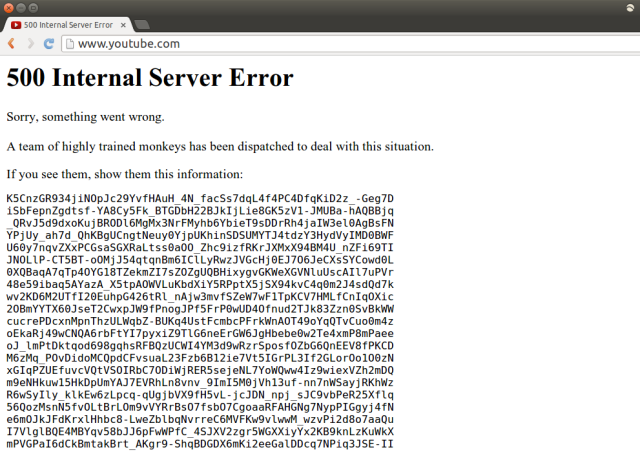Go back using the orange Back arrow
Image resolution: width=640 pixels, height=452 pixels.
(11, 43)
